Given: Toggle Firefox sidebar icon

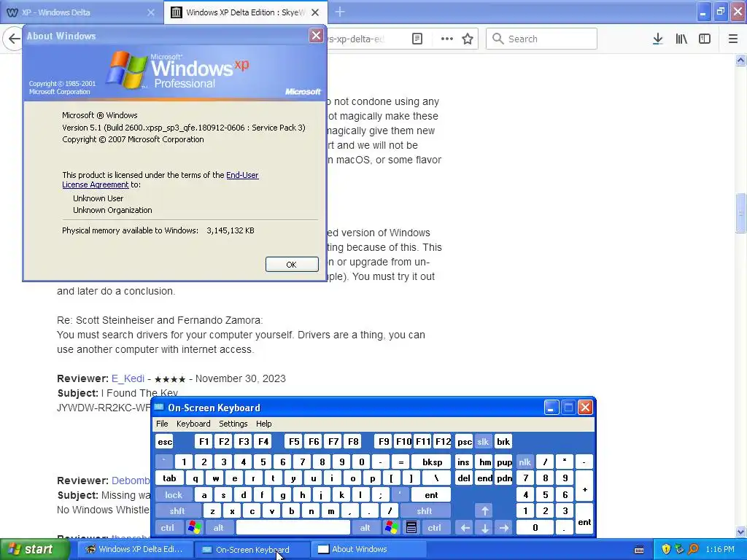Looking at the screenshot, I should point(705,39).
